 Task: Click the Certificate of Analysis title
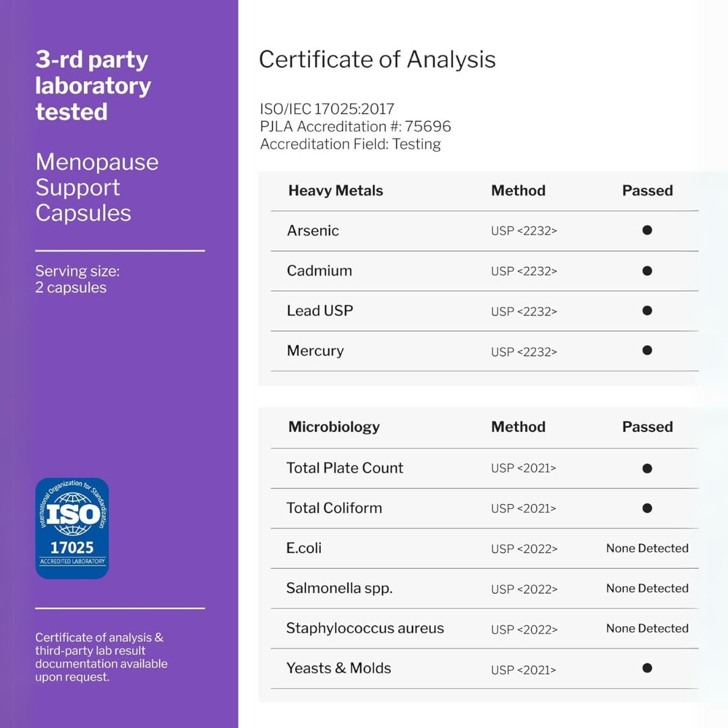[377, 59]
